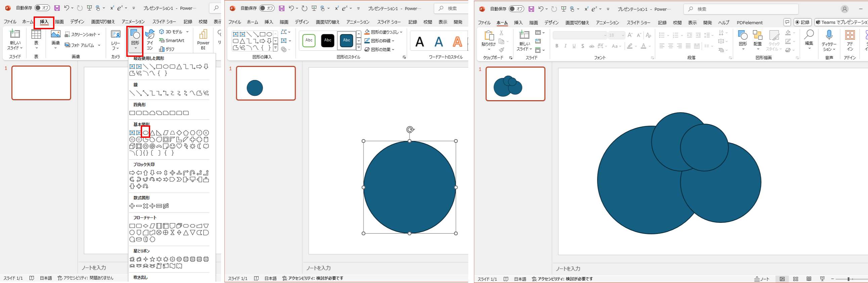The image size is (868, 283).
Task: Click the Teams でプレゼンテーション button
Action: click(x=841, y=22)
